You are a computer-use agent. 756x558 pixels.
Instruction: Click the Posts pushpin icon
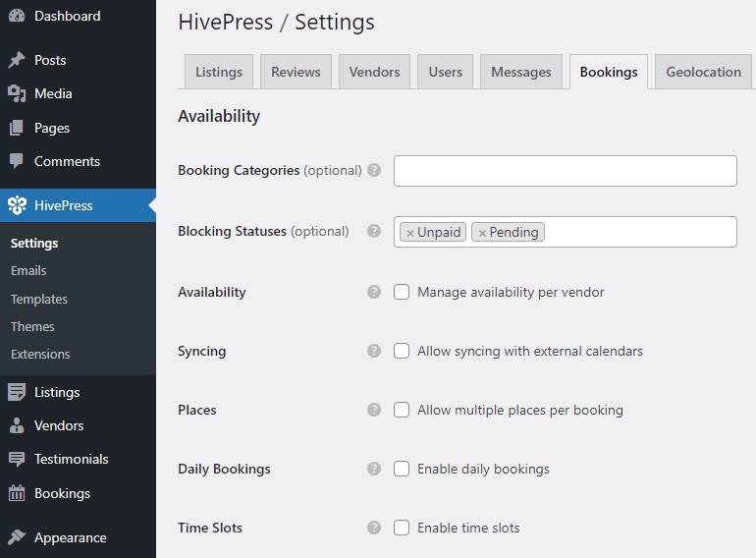click(x=17, y=60)
